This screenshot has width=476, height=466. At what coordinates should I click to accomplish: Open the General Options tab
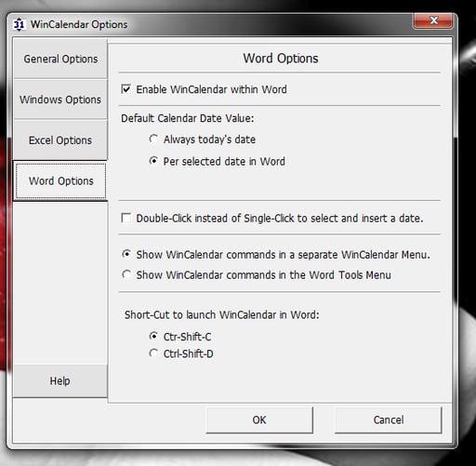[60, 59]
